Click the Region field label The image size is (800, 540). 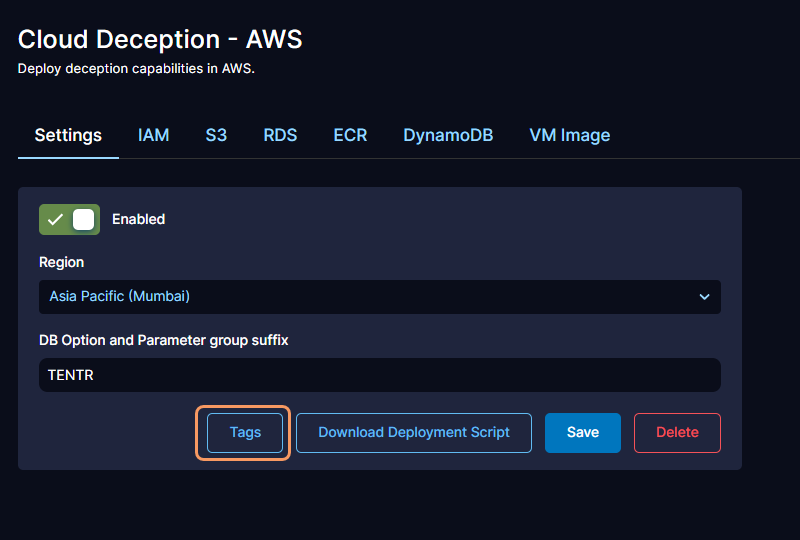click(62, 262)
